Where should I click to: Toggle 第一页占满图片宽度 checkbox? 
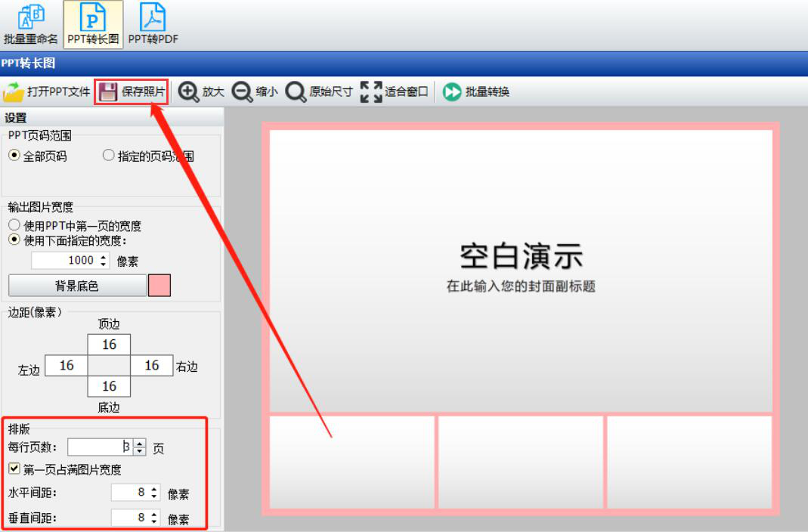coord(14,469)
